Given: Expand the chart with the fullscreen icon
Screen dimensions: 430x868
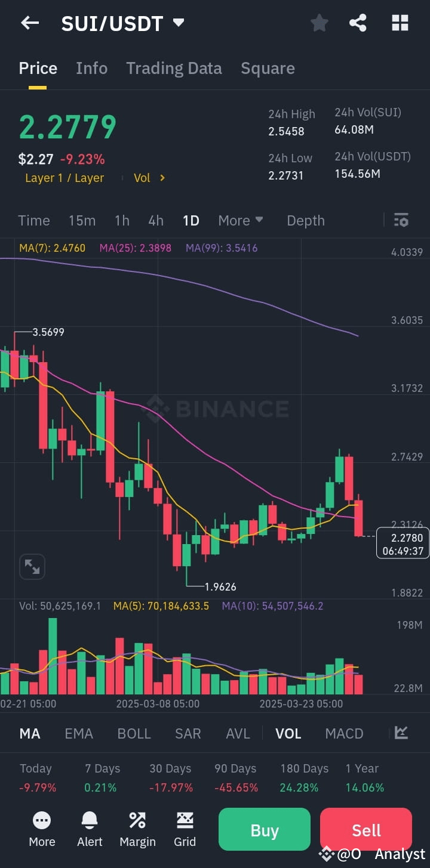Looking at the screenshot, I should pyautogui.click(x=32, y=566).
